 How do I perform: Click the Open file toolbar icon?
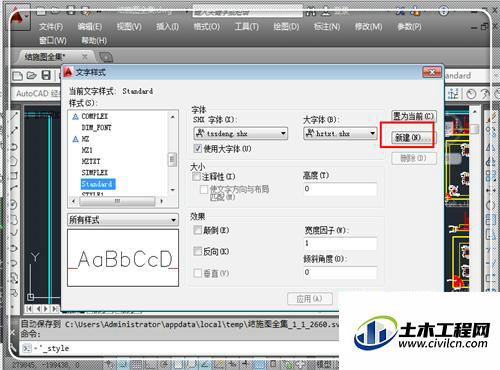click(x=32, y=76)
